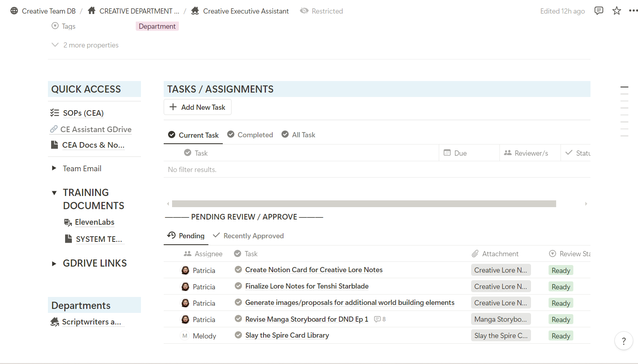Check off Finalize Lore Notes for Tenshi Starblade

(x=238, y=286)
